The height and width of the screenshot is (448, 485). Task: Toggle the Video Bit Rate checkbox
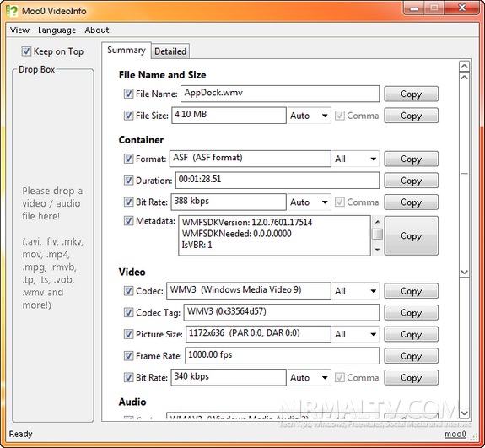[x=128, y=377]
